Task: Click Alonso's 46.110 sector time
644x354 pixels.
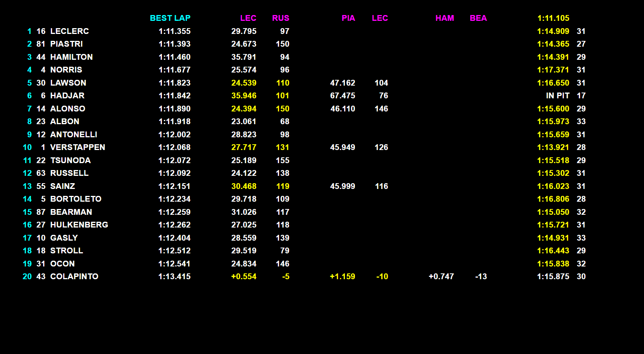Action: click(x=343, y=109)
